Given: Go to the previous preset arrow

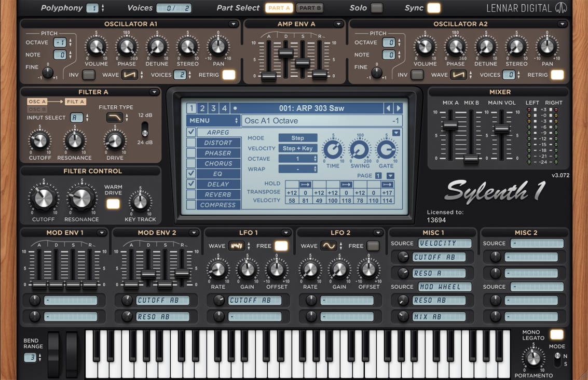Looking at the screenshot, I should click(x=388, y=108).
